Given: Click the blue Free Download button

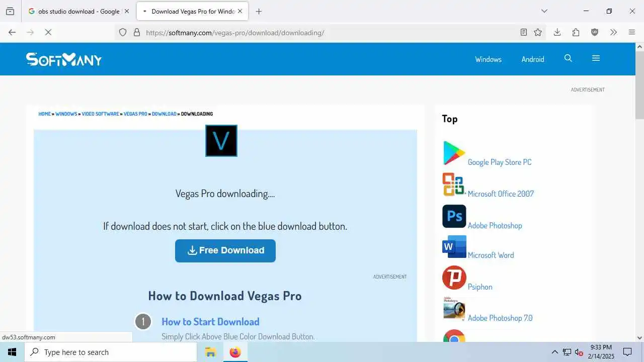Looking at the screenshot, I should (225, 250).
